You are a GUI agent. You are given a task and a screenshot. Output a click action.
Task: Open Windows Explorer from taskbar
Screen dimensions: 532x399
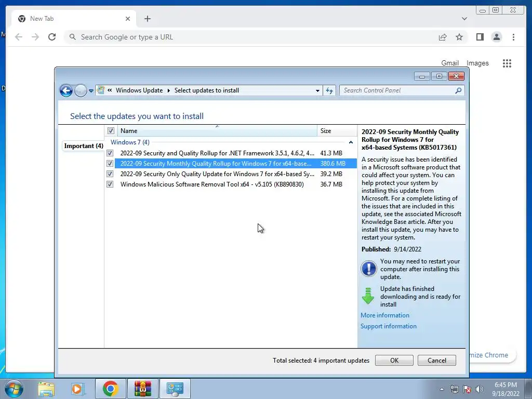[46, 389]
